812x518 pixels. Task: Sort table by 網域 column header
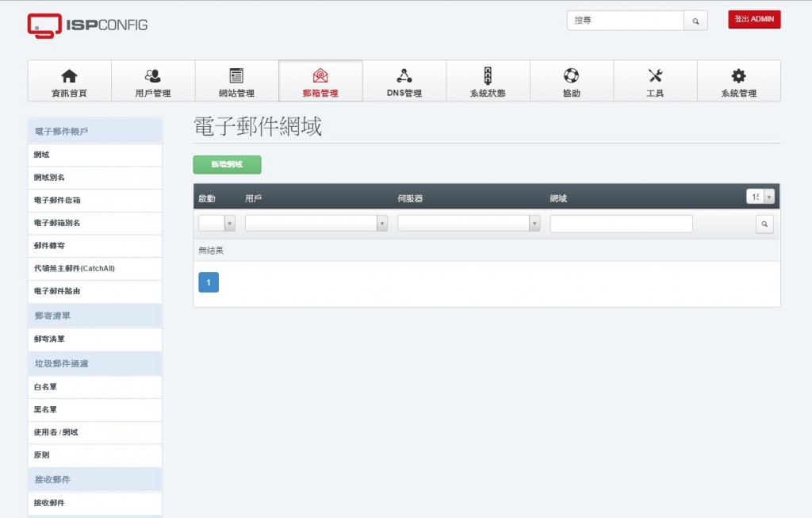click(558, 198)
